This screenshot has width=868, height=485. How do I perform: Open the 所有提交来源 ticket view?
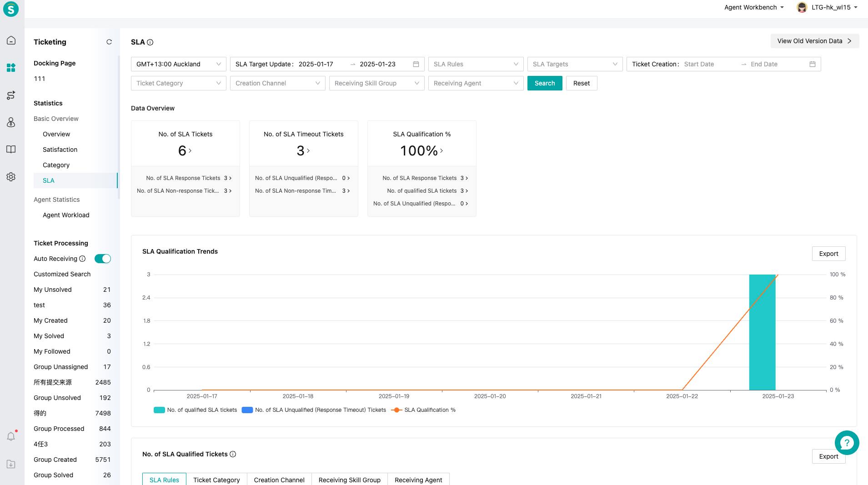click(72, 382)
